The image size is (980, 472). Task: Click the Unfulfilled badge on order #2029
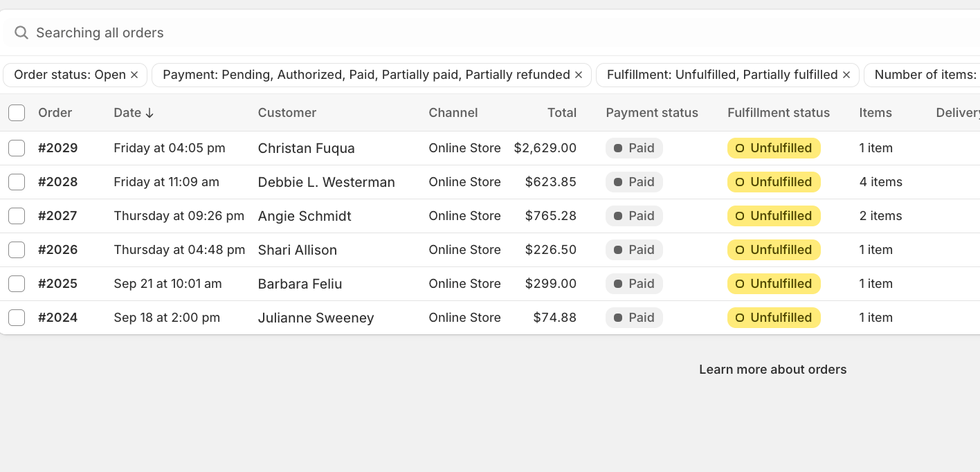point(774,147)
